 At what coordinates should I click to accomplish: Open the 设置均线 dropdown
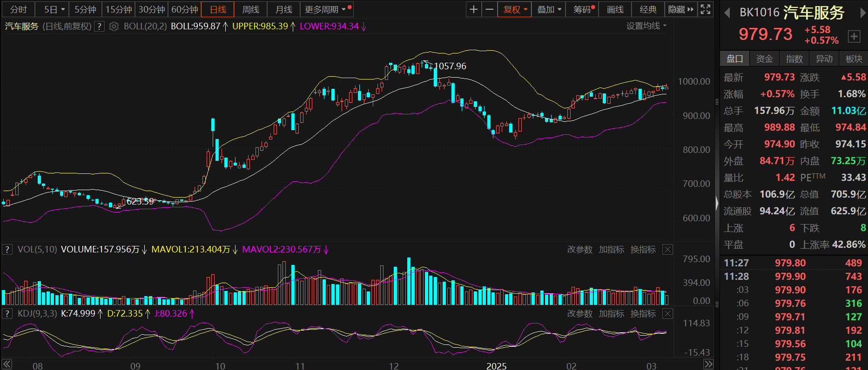point(646,26)
